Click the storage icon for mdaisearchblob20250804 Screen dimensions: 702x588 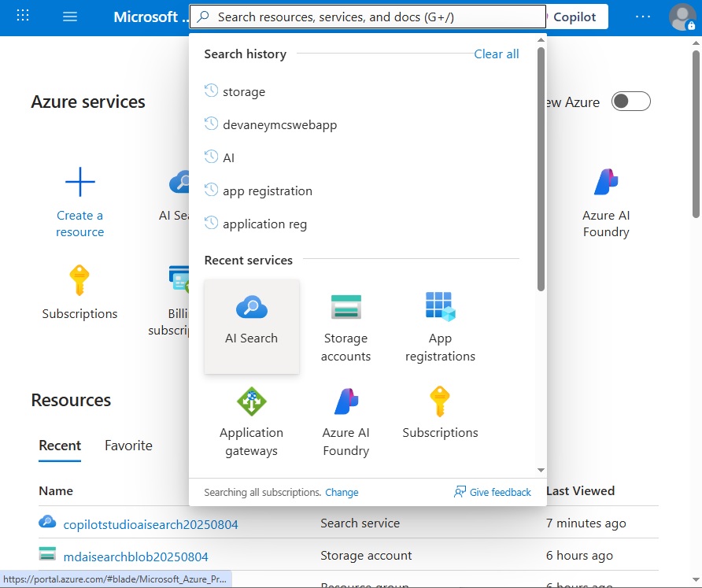47,554
